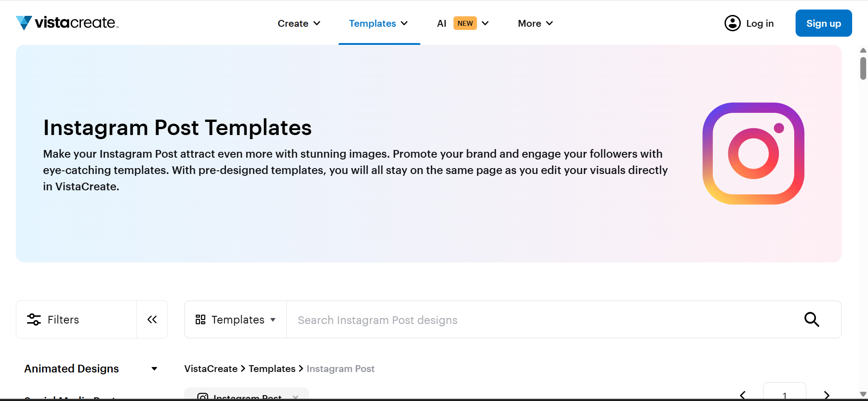Click the page number input box
The image size is (868, 401).
784,392
